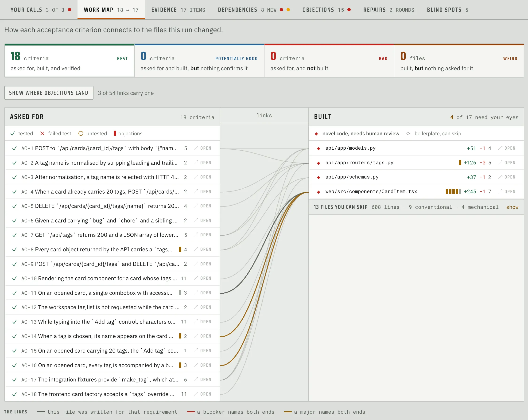528x420 pixels.
Task: Click boilerplate can skip legend
Action: click(x=434, y=133)
